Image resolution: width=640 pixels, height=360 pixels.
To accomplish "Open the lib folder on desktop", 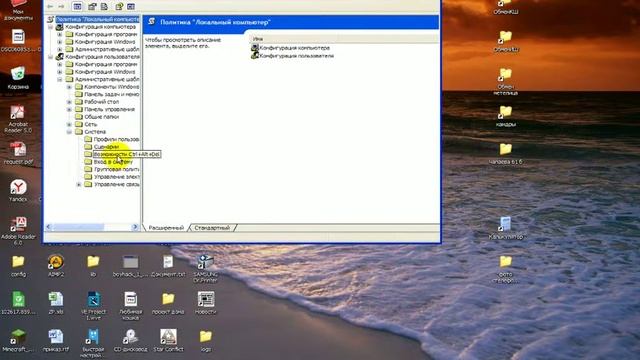I will pyautogui.click(x=93, y=266).
